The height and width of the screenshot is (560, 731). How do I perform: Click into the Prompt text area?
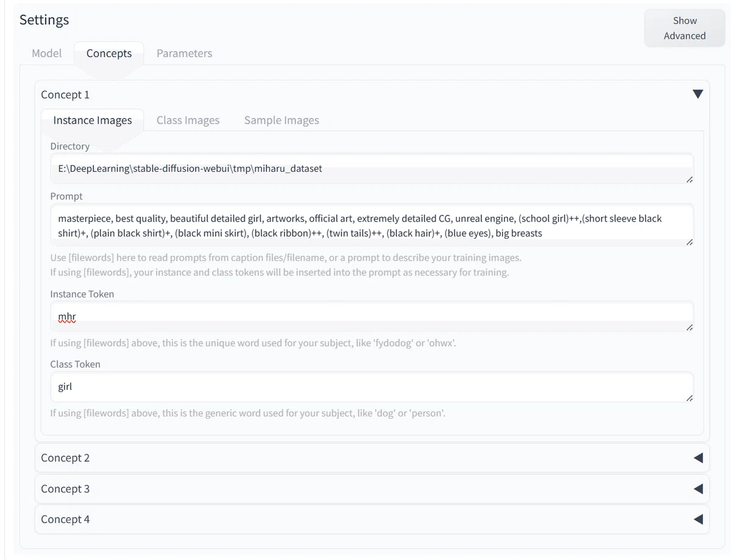pos(372,226)
